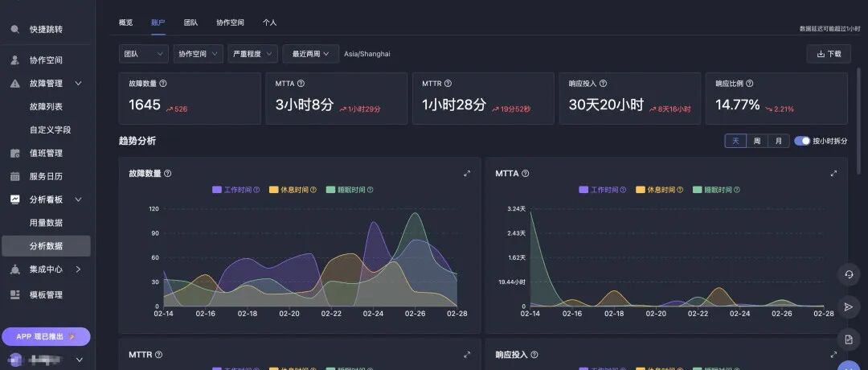Click help icon next to 故障数量 chart title
Image resolution: width=868 pixels, height=370 pixels.
(168, 174)
